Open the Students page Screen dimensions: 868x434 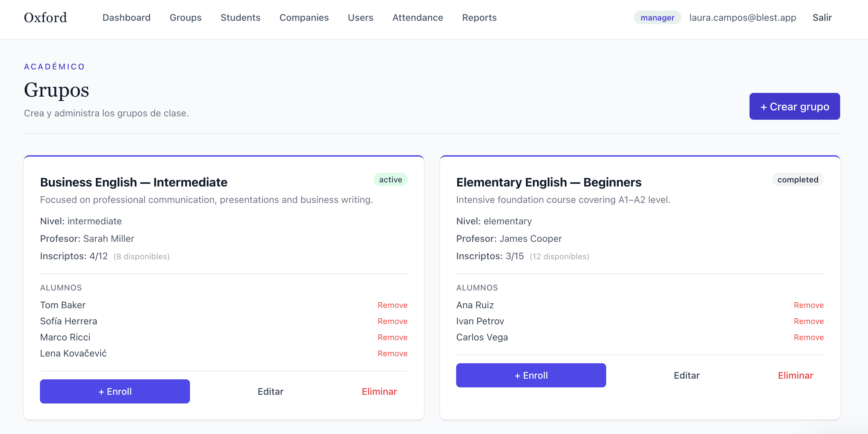tap(240, 17)
